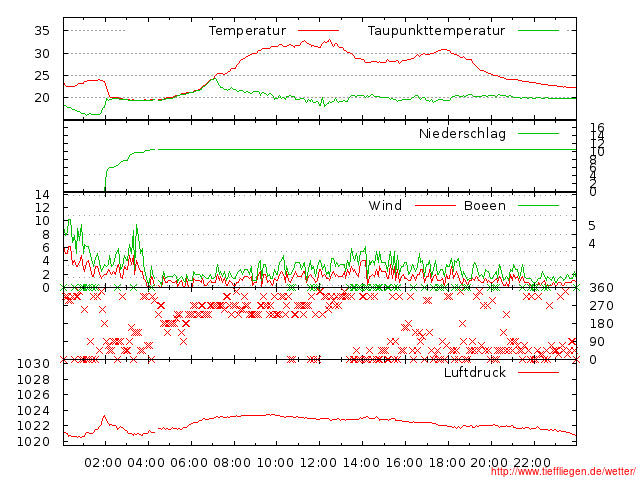Click the 20 temperature axis value
Image resolution: width=640 pixels, height=480 pixels.
(x=42, y=98)
